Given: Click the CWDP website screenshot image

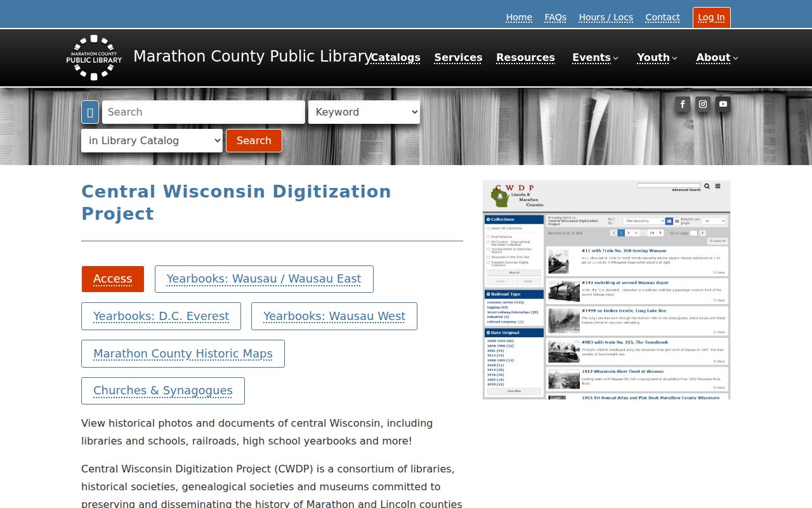Looking at the screenshot, I should [606, 290].
